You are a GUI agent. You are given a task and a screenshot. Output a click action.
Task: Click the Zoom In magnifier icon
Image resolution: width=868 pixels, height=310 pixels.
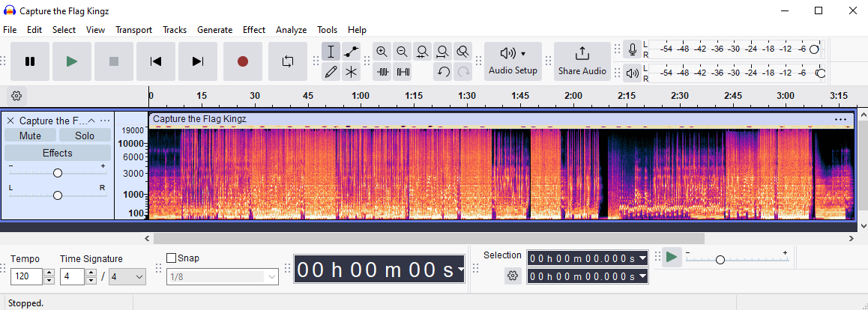382,52
